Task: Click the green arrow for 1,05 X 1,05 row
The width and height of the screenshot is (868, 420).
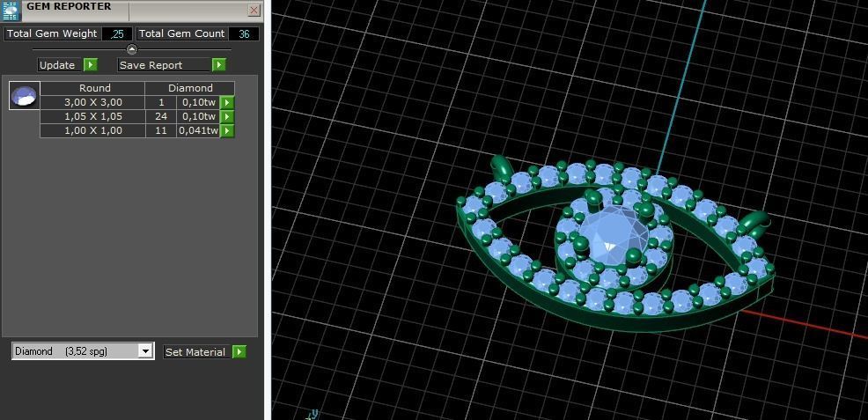Action: pos(227,117)
